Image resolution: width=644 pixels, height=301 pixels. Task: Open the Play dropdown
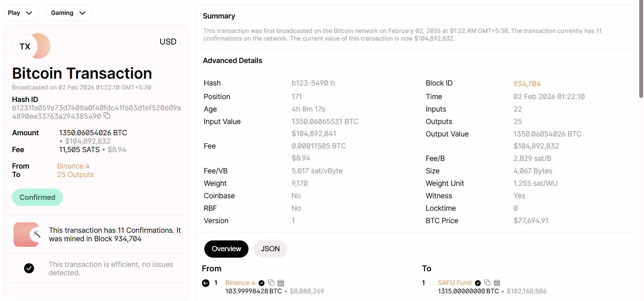pyautogui.click(x=21, y=12)
